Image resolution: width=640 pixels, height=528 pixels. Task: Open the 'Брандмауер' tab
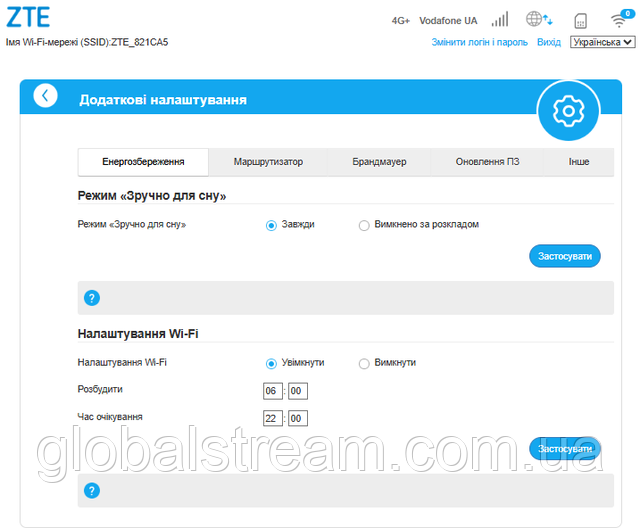[x=379, y=162]
